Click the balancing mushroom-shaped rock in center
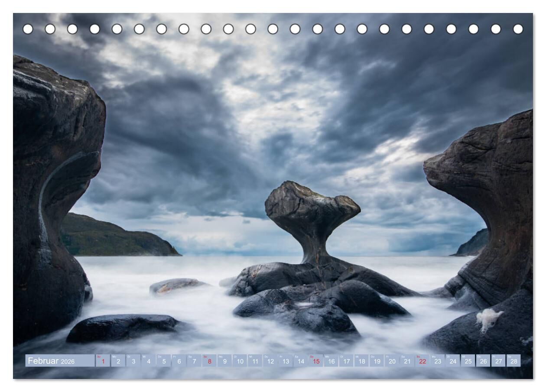Viewport: 546px width, 392px height. [311, 212]
